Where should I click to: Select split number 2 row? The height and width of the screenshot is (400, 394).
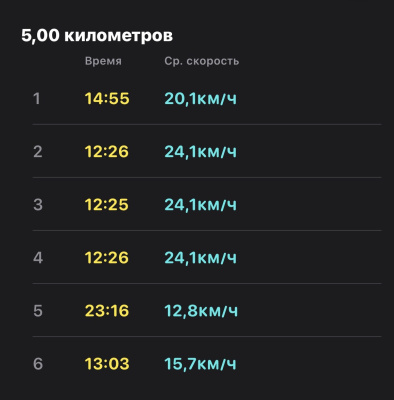point(207,151)
